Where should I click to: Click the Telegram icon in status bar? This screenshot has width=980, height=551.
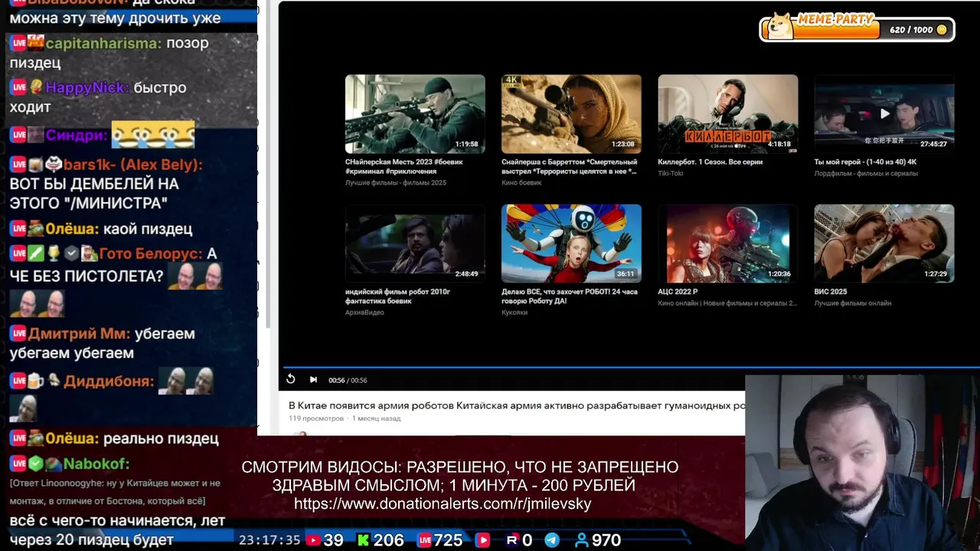point(551,540)
